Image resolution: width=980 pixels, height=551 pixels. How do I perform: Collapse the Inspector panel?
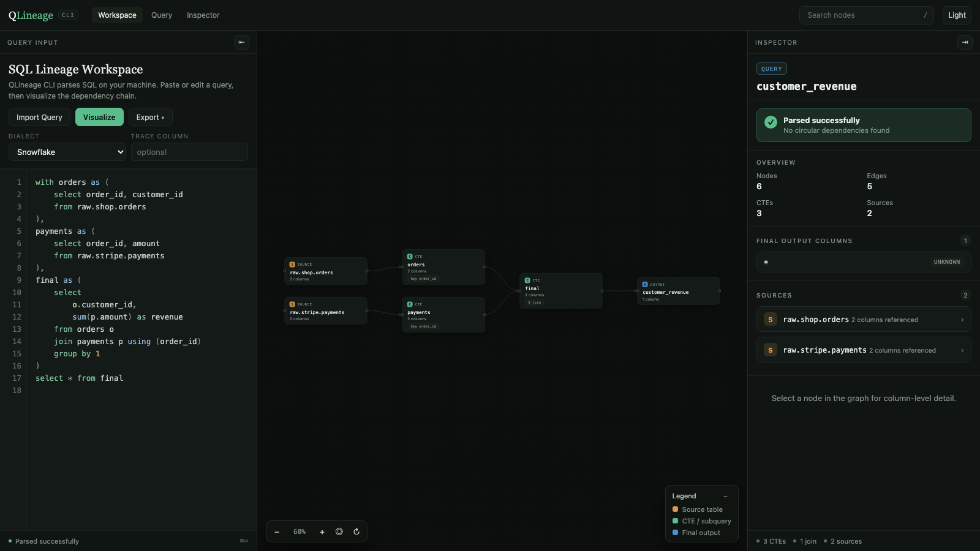pyautogui.click(x=965, y=42)
